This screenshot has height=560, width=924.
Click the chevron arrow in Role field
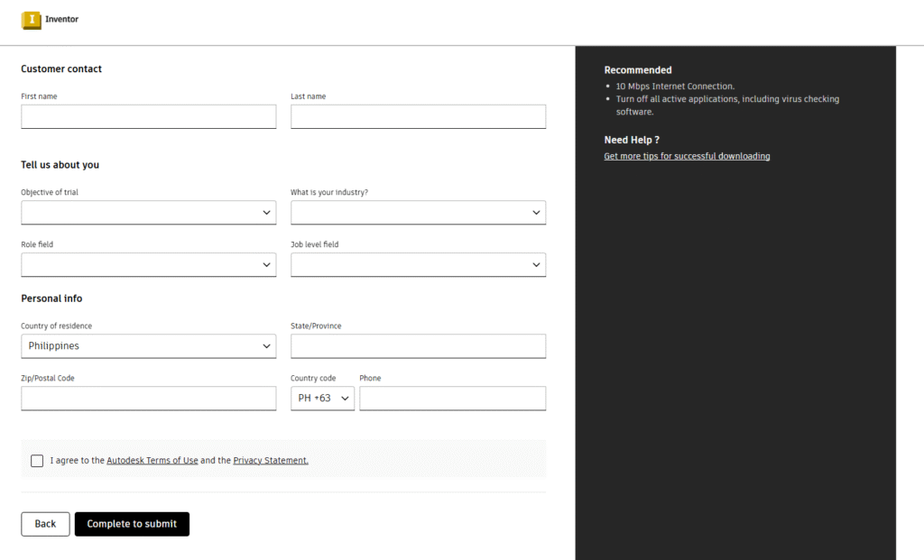tap(267, 265)
